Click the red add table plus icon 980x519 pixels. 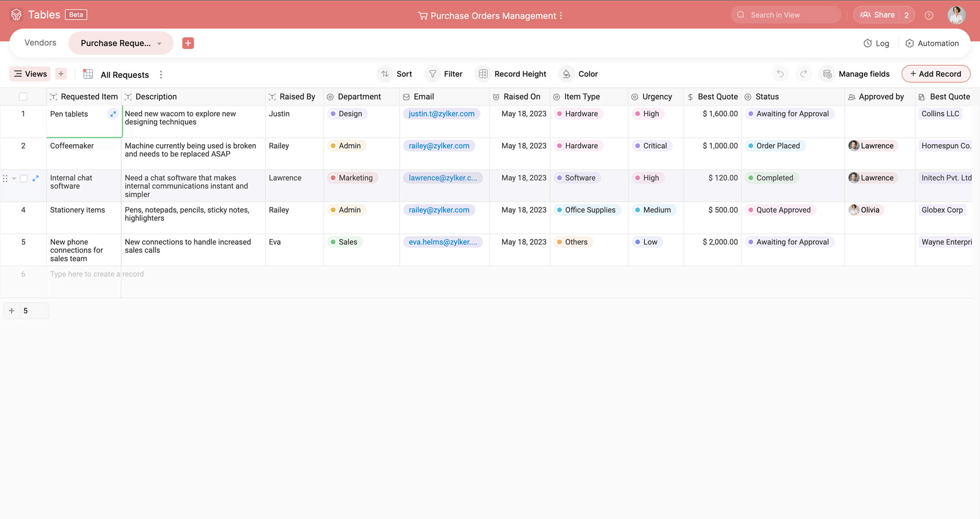point(188,43)
